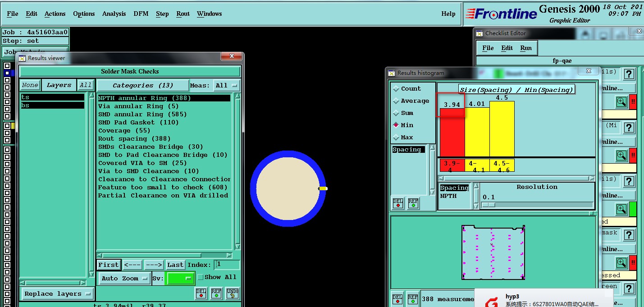Select the Max radio option
This screenshot has width=644, height=307.
tap(396, 137)
